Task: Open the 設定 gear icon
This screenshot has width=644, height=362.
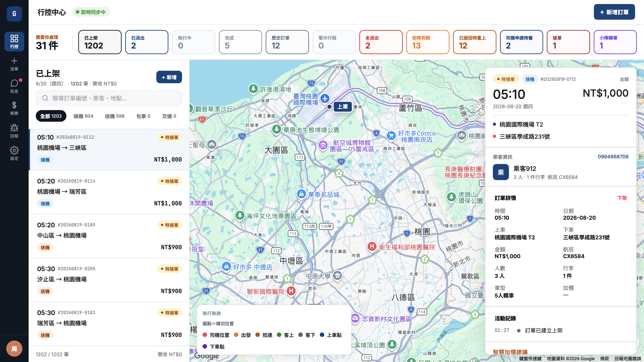Action: 14,153
